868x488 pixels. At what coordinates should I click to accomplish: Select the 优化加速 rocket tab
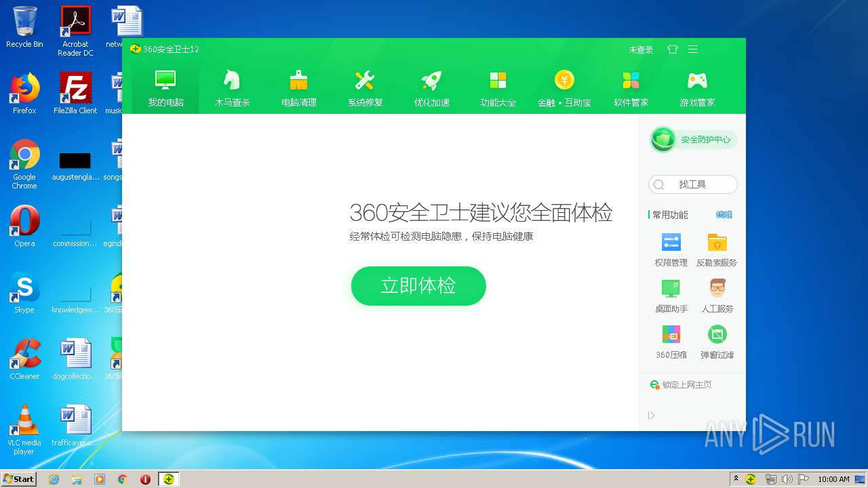[432, 88]
